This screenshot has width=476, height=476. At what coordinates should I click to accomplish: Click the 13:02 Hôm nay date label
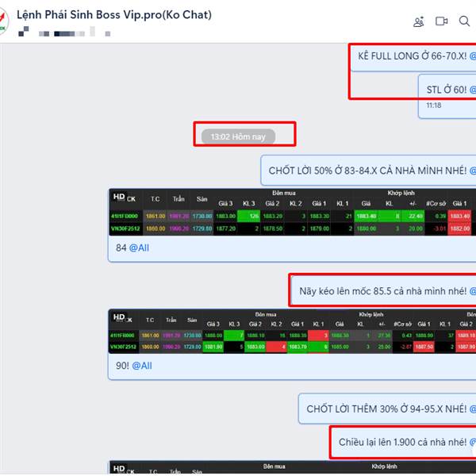238,136
